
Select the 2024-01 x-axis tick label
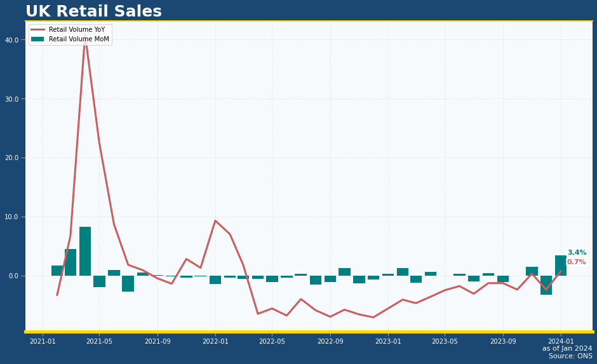(x=561, y=342)
